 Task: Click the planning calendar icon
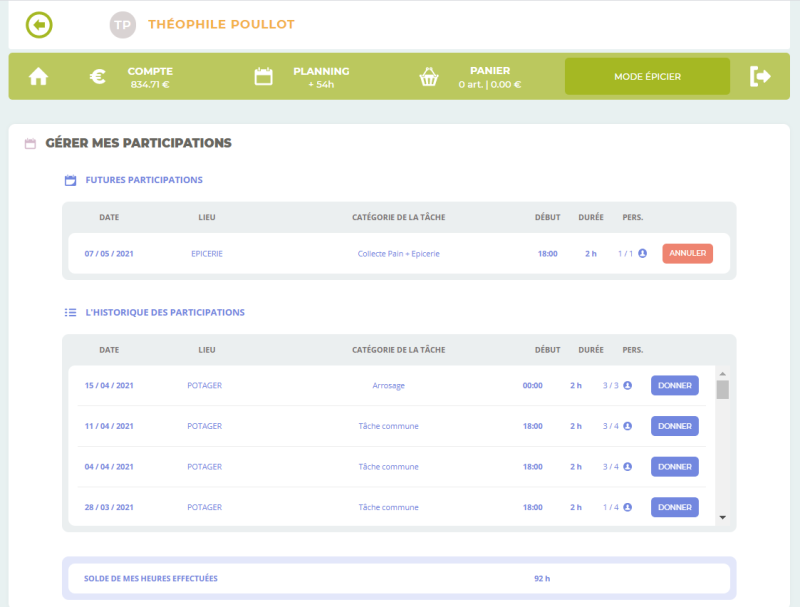click(x=263, y=77)
